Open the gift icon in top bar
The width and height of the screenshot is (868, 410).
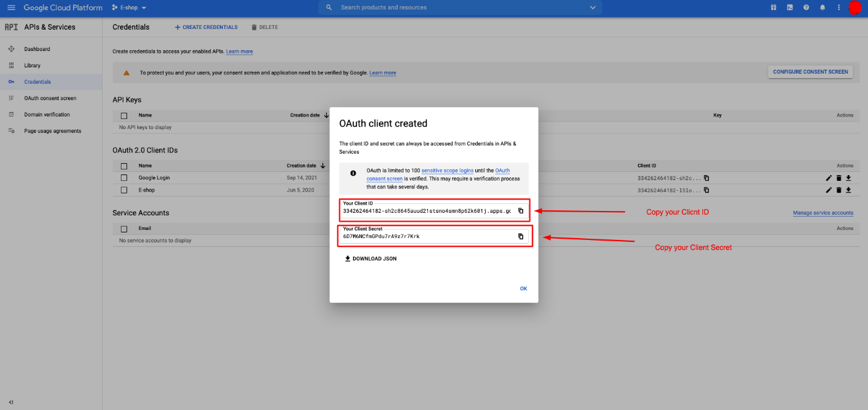(x=774, y=8)
